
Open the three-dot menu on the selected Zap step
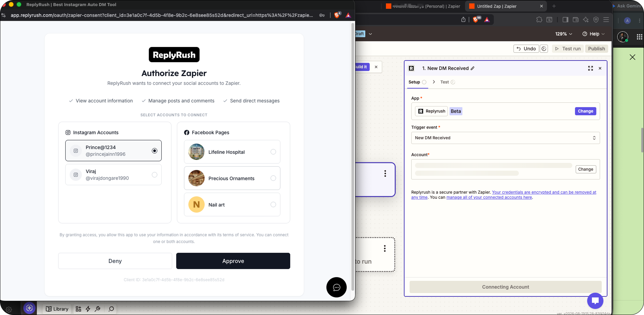[385, 173]
